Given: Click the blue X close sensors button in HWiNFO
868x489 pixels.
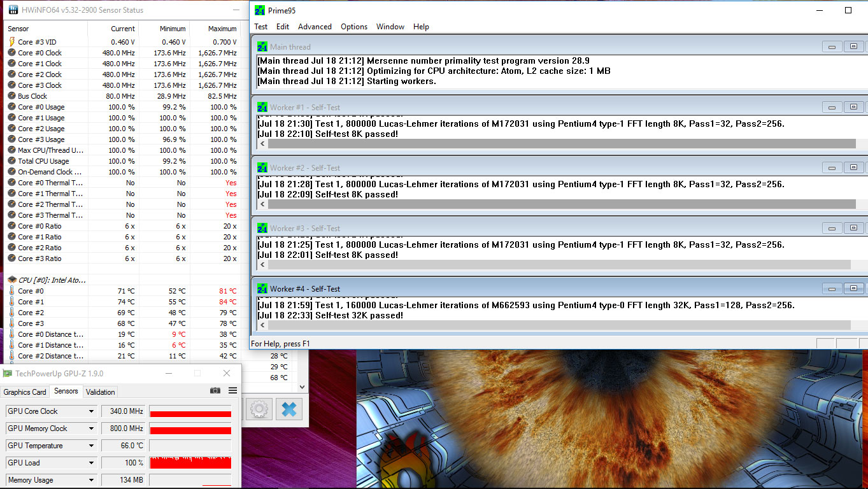Looking at the screenshot, I should 289,409.
